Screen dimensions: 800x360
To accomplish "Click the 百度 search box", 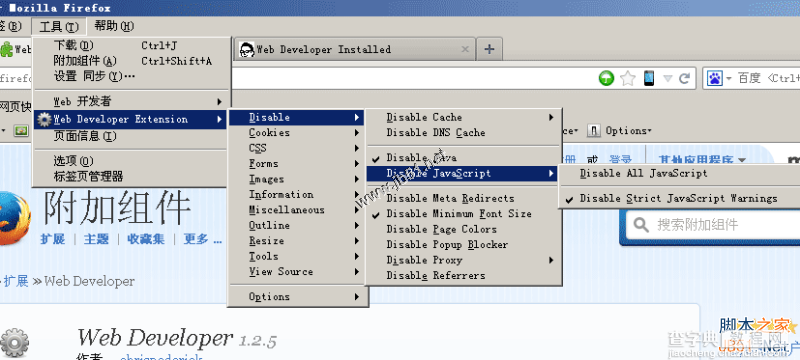I will (751, 78).
